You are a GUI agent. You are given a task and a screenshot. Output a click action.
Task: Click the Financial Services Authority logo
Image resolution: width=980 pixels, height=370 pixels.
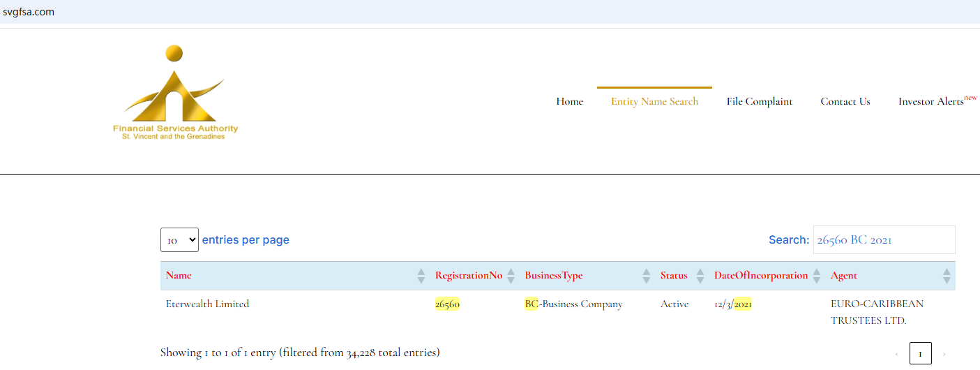tap(176, 93)
